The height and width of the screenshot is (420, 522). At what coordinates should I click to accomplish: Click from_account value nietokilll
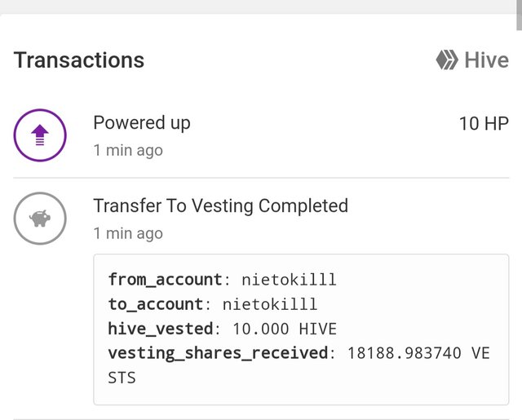289,280
